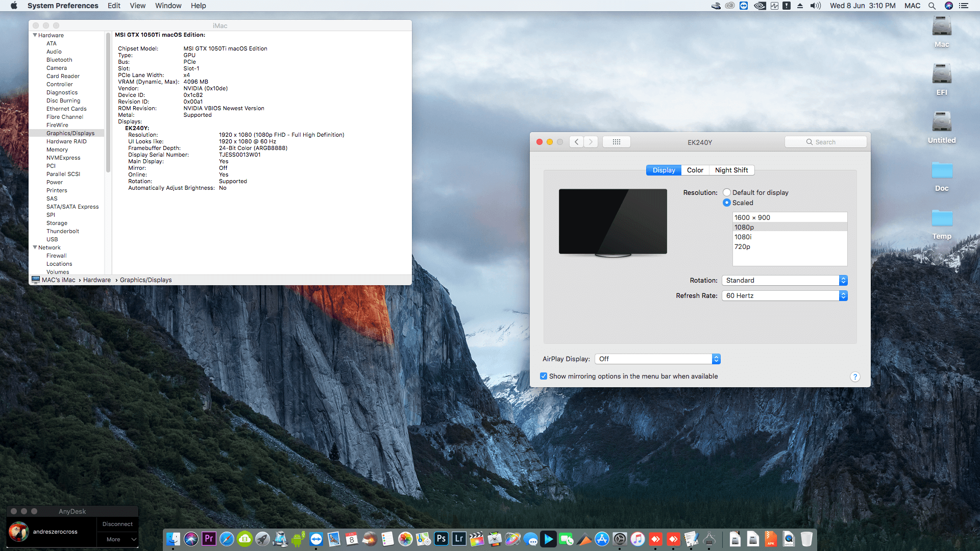
Task: Select the Scaled resolution option
Action: pos(727,203)
